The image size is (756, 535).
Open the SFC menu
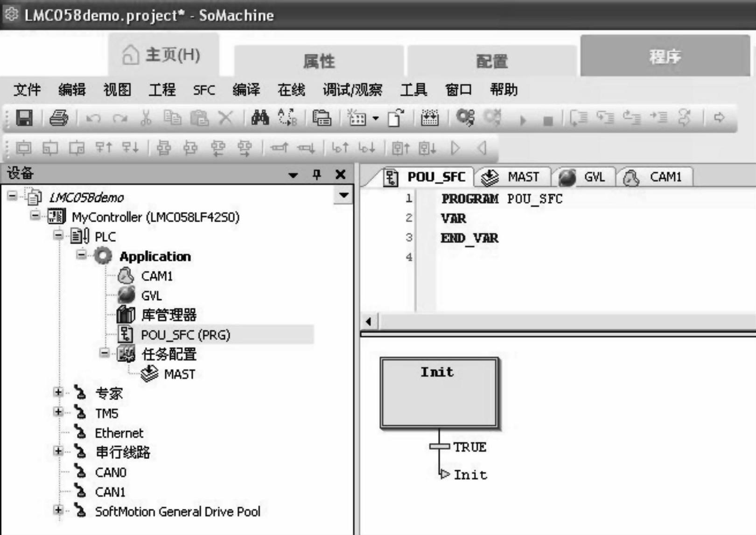click(204, 90)
